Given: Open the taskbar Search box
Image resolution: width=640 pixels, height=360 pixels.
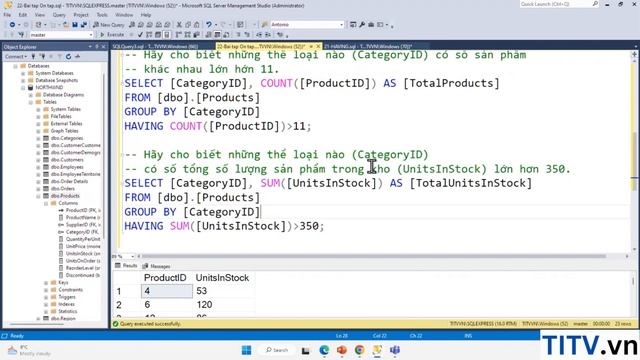Looking at the screenshot, I should (277, 350).
